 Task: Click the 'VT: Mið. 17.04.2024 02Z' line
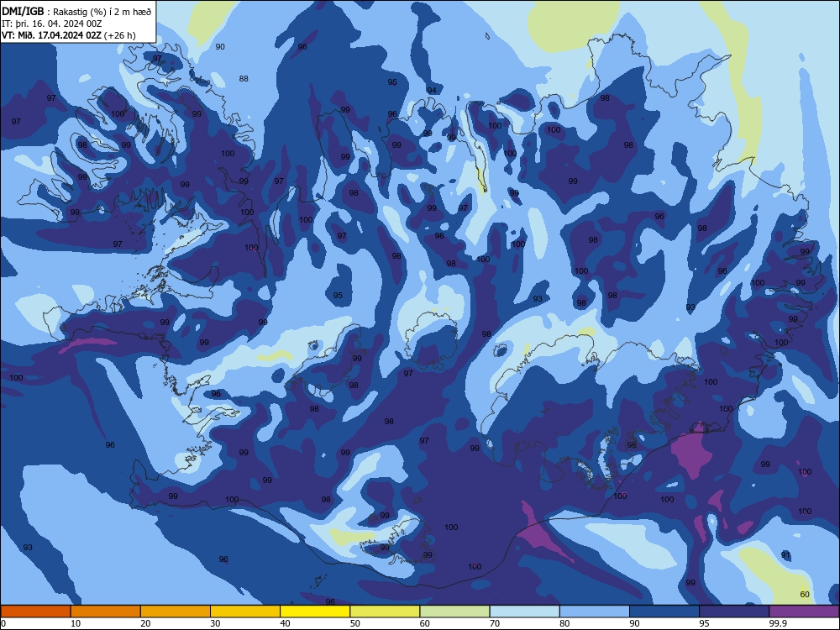[x=51, y=35]
